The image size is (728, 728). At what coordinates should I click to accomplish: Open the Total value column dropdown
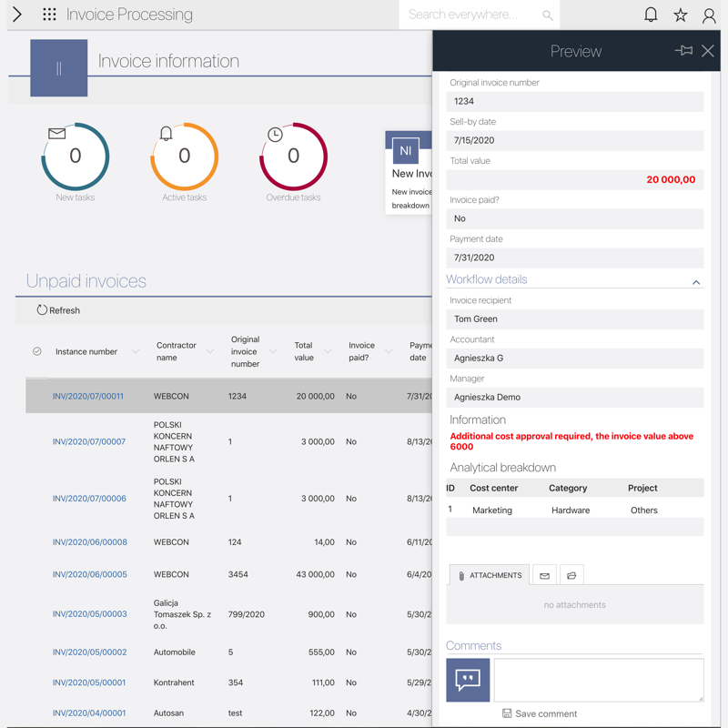click(x=328, y=352)
